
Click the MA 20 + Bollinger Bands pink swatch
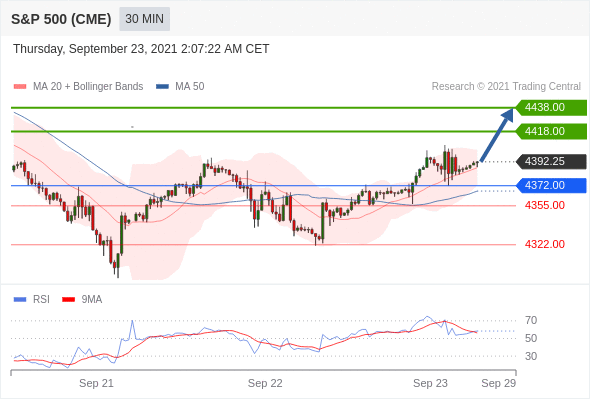point(20,87)
